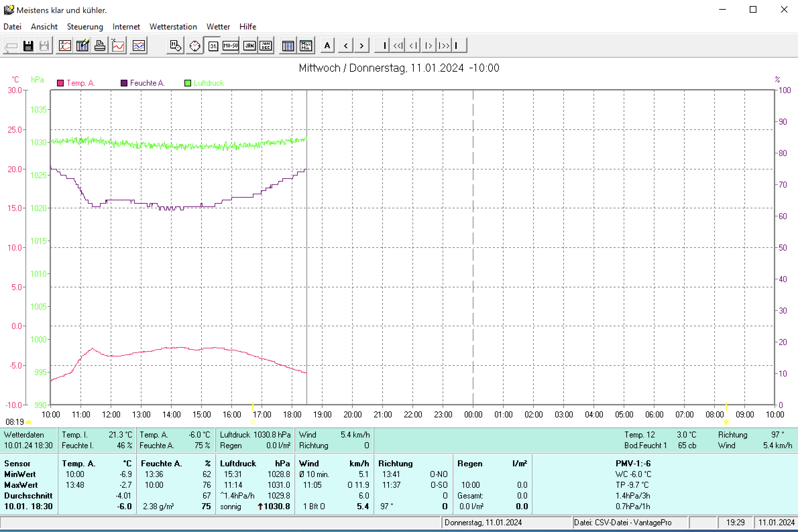Open the table edit icon with pencil
This screenshot has width=798, height=532.
(x=82, y=46)
